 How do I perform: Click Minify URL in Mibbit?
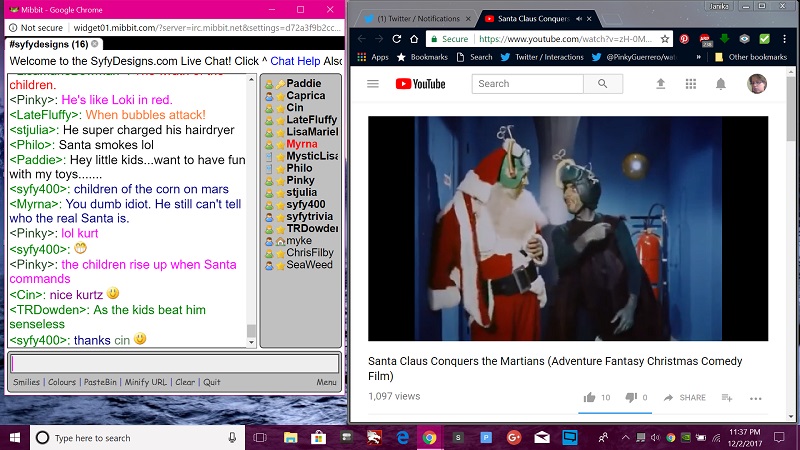(145, 382)
